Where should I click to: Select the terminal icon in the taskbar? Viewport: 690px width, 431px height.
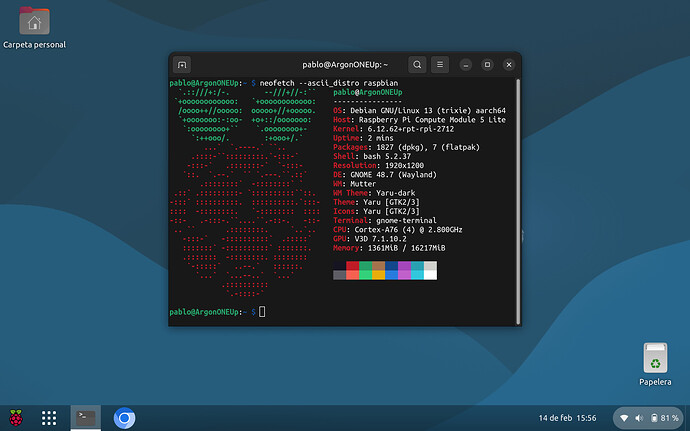(86, 417)
